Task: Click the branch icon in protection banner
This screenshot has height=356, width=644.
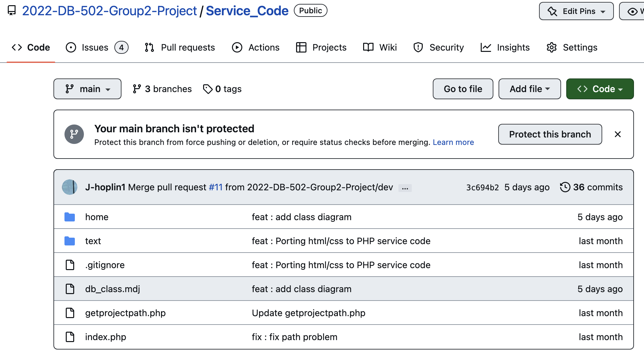Action: [74, 134]
